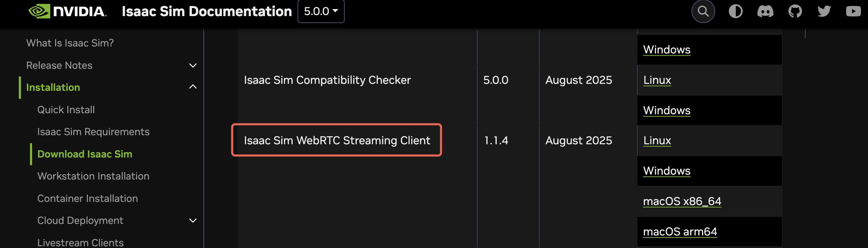Screen dimensions: 868x248
Task: Expand the Release Notes section chevron
Action: click(193, 66)
